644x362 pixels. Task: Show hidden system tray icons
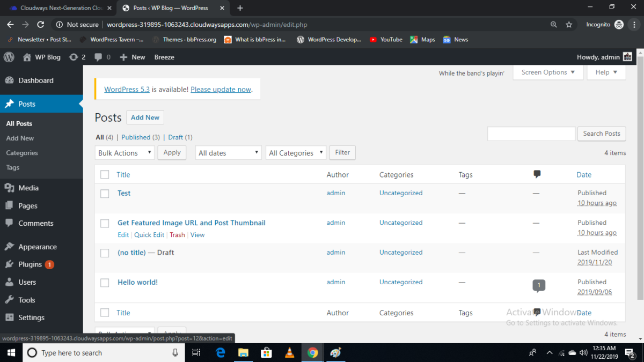(549, 352)
